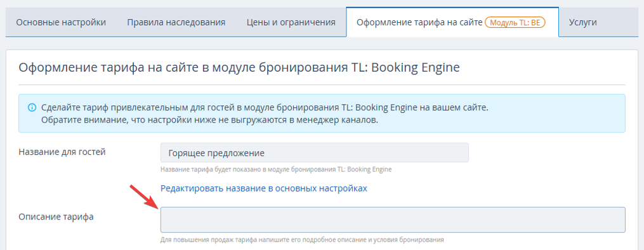Click the Название для гостей label
The image size is (644, 250).
[x=62, y=152]
